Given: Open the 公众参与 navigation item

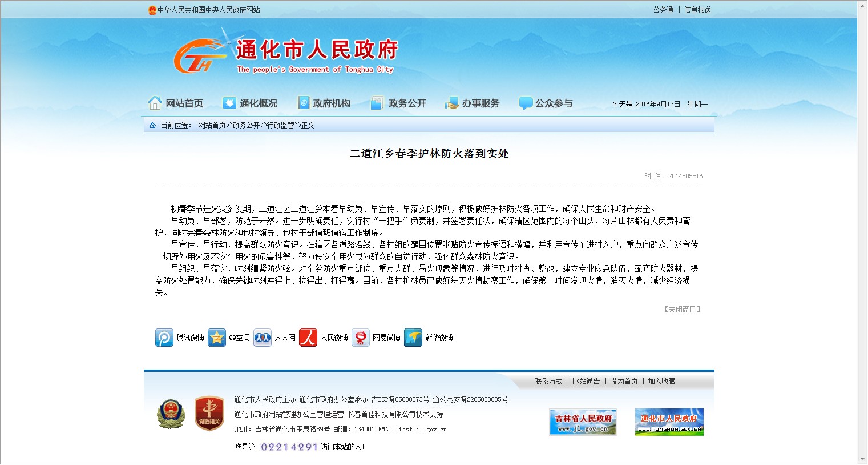Looking at the screenshot, I should [x=546, y=103].
